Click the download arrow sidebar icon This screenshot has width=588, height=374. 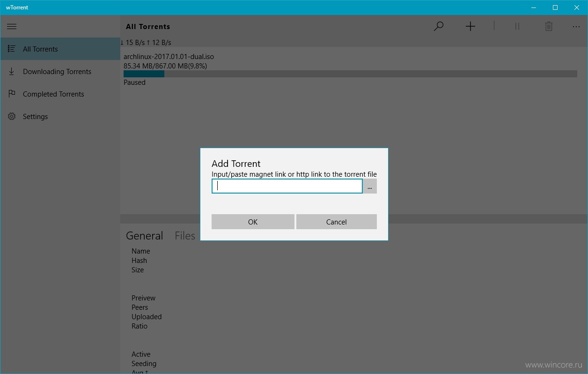pos(12,71)
